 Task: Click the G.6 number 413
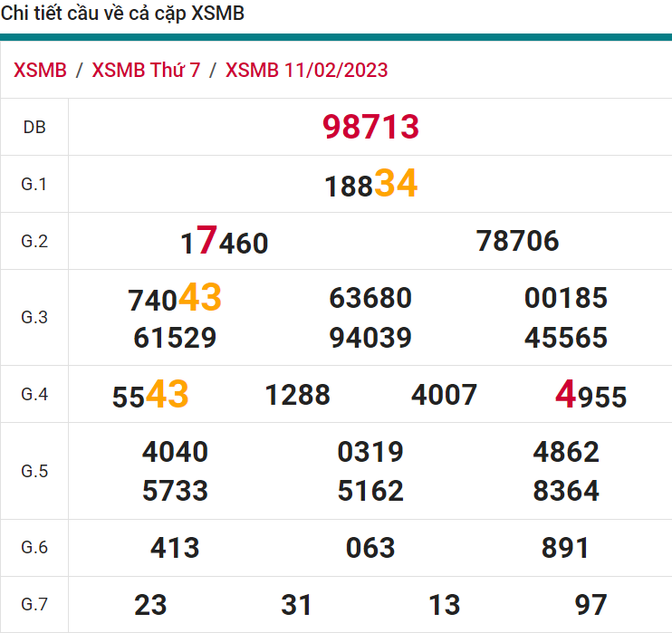click(x=175, y=547)
